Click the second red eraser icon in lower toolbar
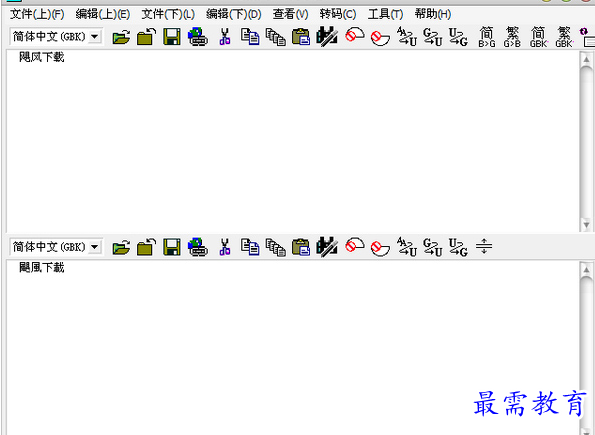Viewport: 595px width, 435px height. (380, 248)
